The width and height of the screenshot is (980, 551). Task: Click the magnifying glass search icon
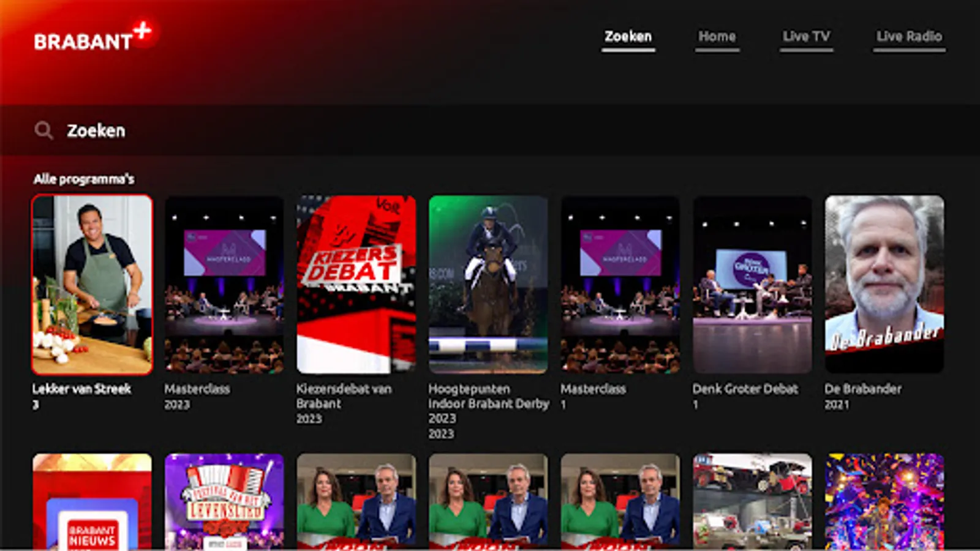pyautogui.click(x=43, y=130)
